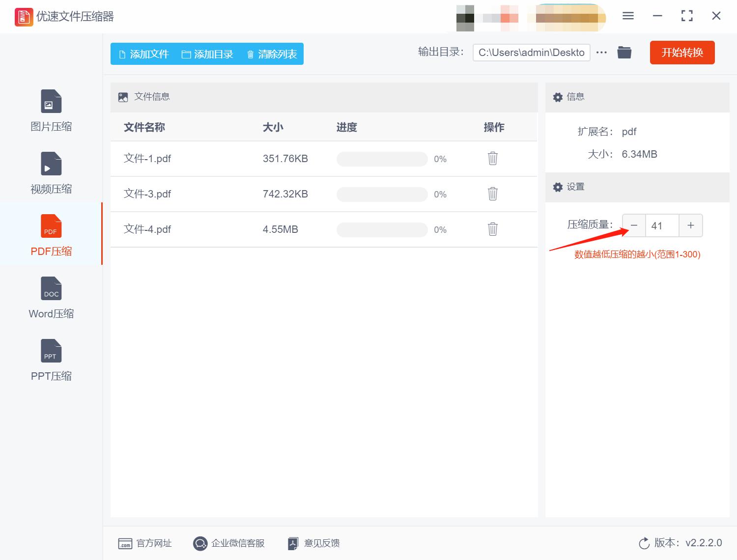Open the output folder icon
The height and width of the screenshot is (560, 737).
click(x=624, y=52)
